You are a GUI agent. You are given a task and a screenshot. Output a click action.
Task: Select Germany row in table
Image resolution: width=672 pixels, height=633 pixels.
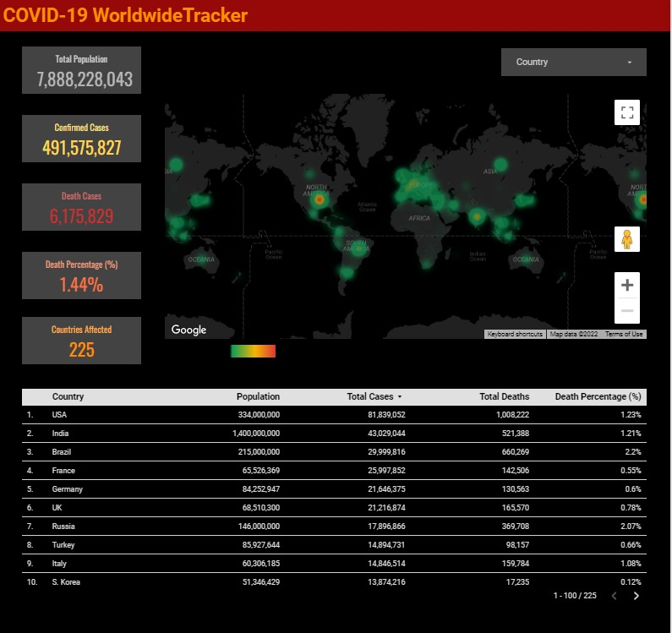(x=334, y=489)
